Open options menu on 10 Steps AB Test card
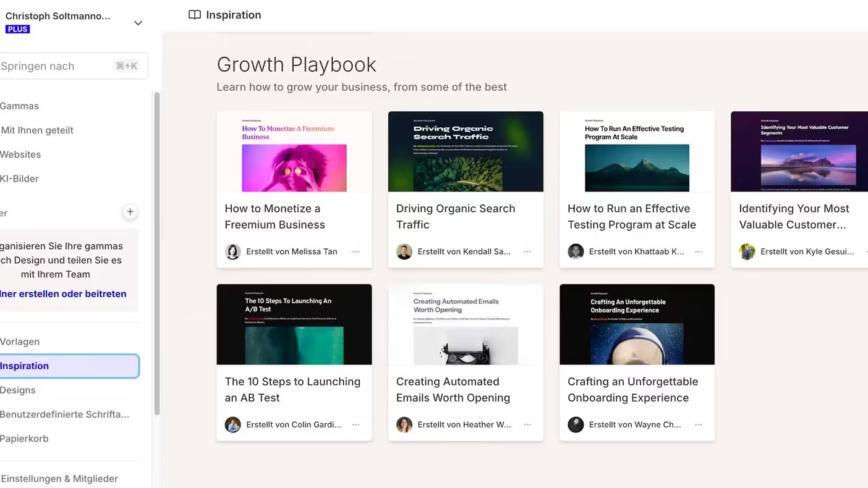Image resolution: width=868 pixels, height=488 pixels. click(355, 424)
